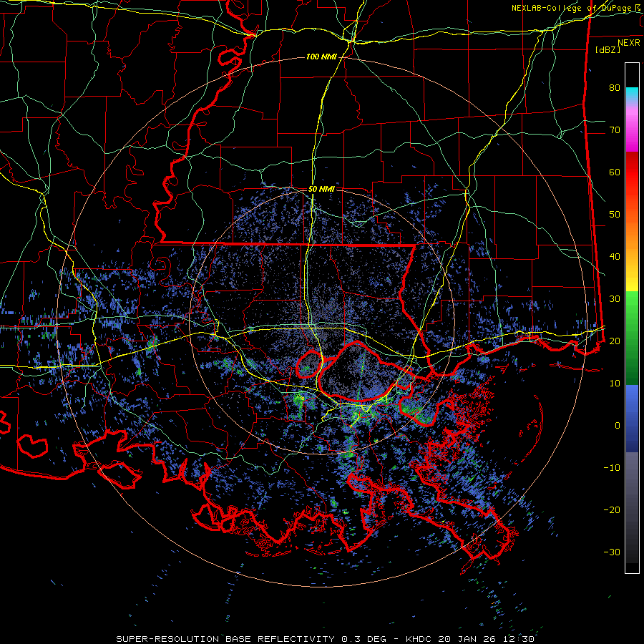Screen dimensions: 644x644
Task: Click the 50 value on the color scale
Action: coord(615,215)
